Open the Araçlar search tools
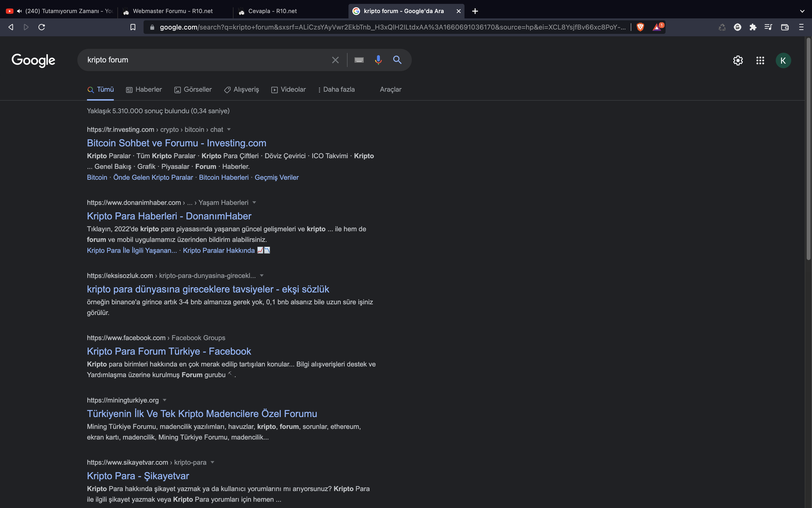The height and width of the screenshot is (508, 812). tap(391, 90)
